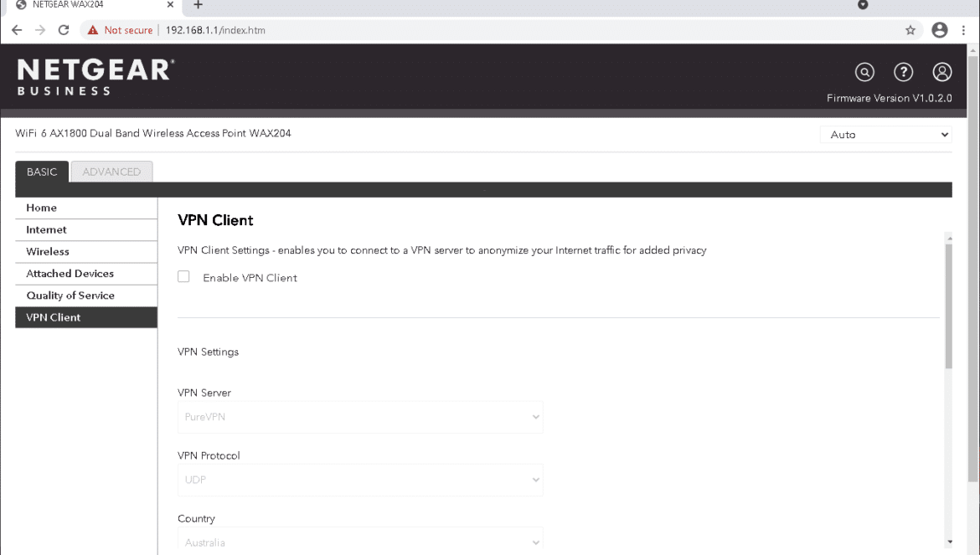Screen dimensions: 980x555
Task: Click the Country label
Action: [x=196, y=519]
